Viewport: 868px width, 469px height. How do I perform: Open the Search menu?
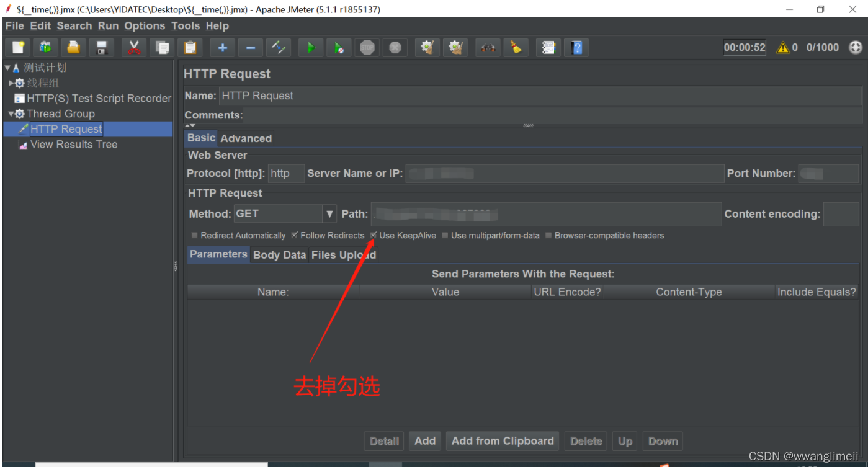point(74,26)
